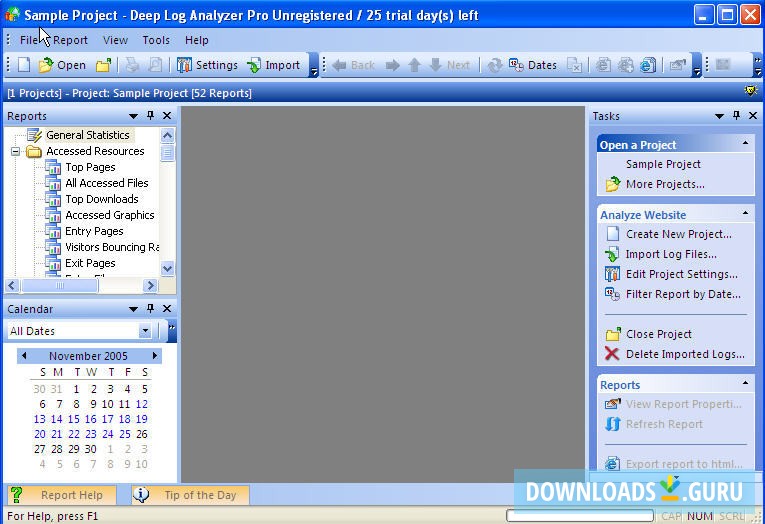Collapse the Open a Project section
765x524 pixels.
(745, 143)
